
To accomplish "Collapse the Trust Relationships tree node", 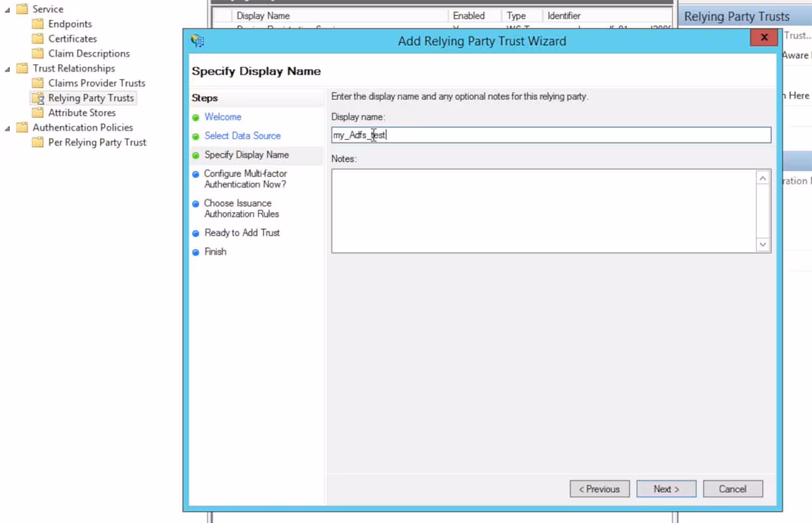I will pos(7,68).
